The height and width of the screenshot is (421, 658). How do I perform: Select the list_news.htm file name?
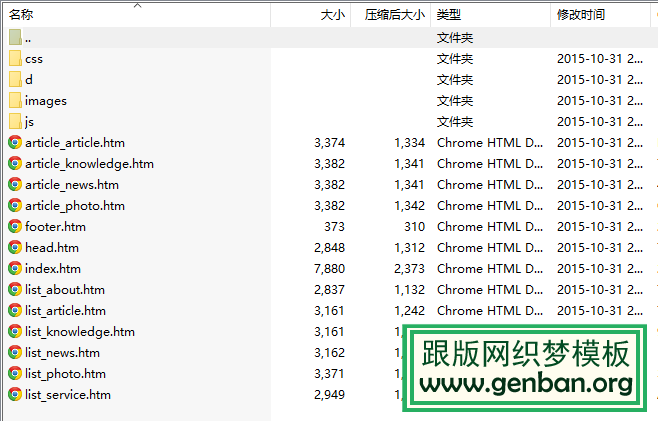tap(62, 352)
